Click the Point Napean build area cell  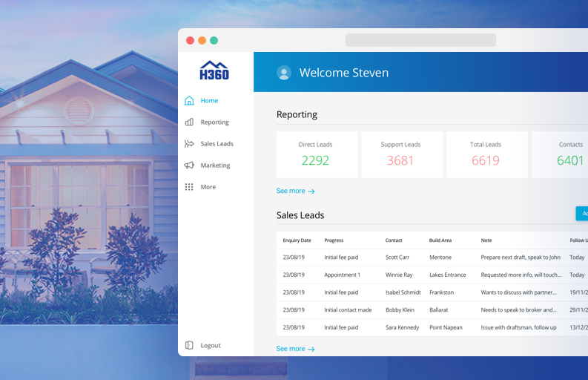click(446, 327)
